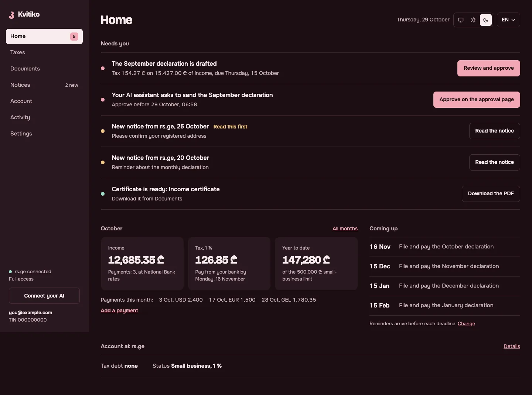Screen dimensions: 532x395
Task: Click Review and approve button
Action: tap(489, 68)
